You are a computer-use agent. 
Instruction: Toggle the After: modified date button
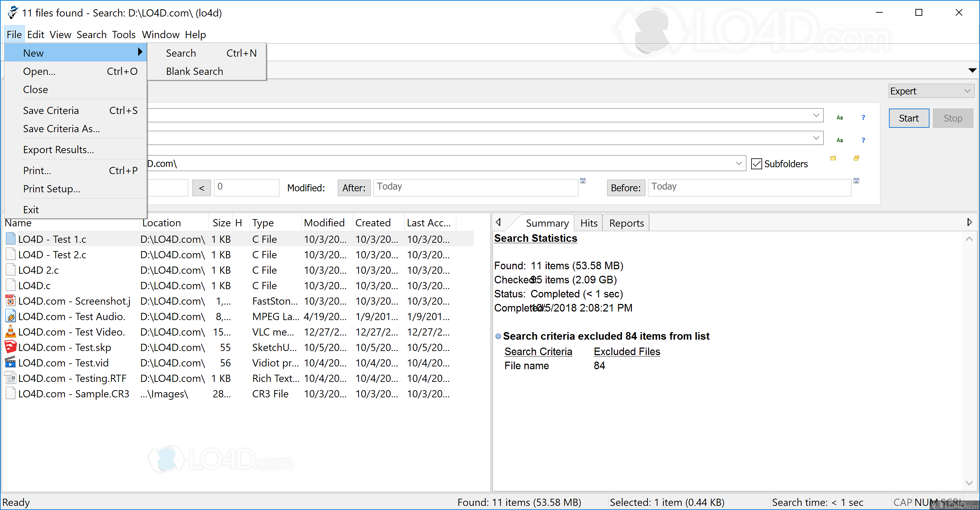pos(354,188)
